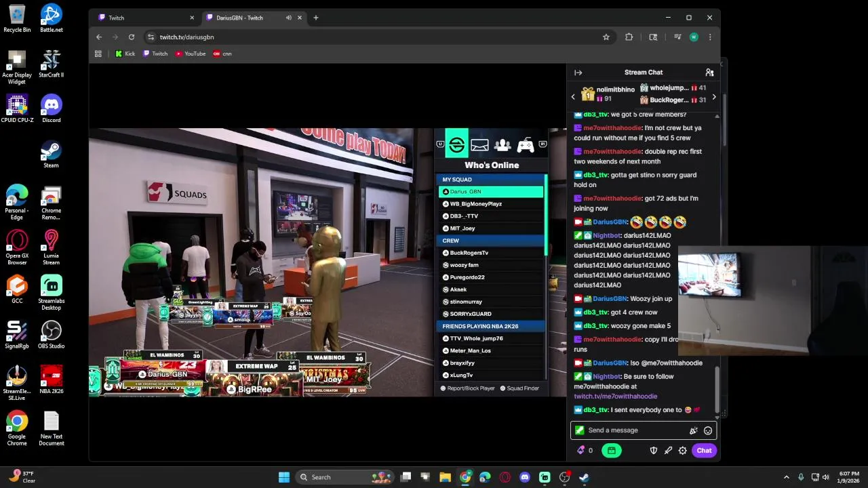Open Steam desktop shortcut
This screenshot has width=868, height=488.
click(x=52, y=154)
